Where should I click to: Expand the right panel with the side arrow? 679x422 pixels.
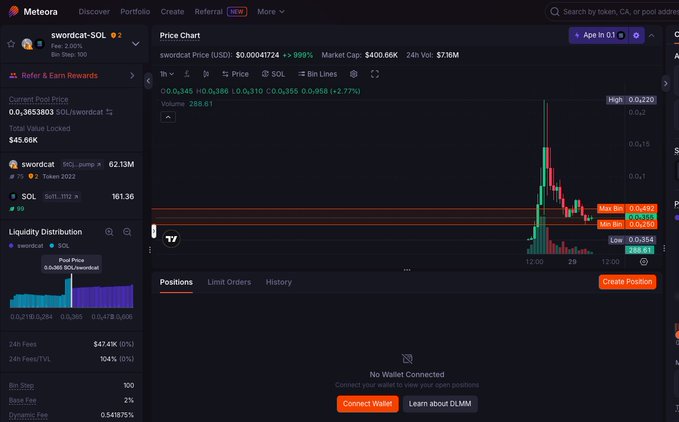pyautogui.click(x=666, y=83)
